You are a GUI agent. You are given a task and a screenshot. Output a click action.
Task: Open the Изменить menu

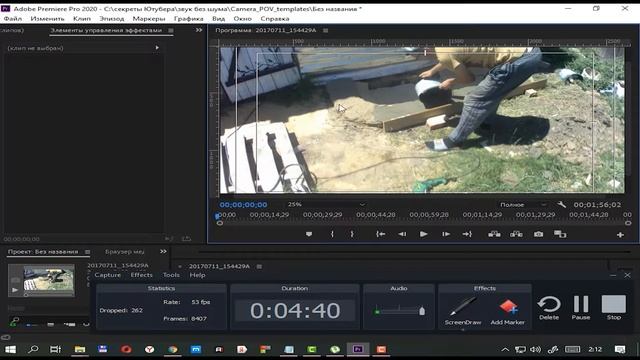47,19
